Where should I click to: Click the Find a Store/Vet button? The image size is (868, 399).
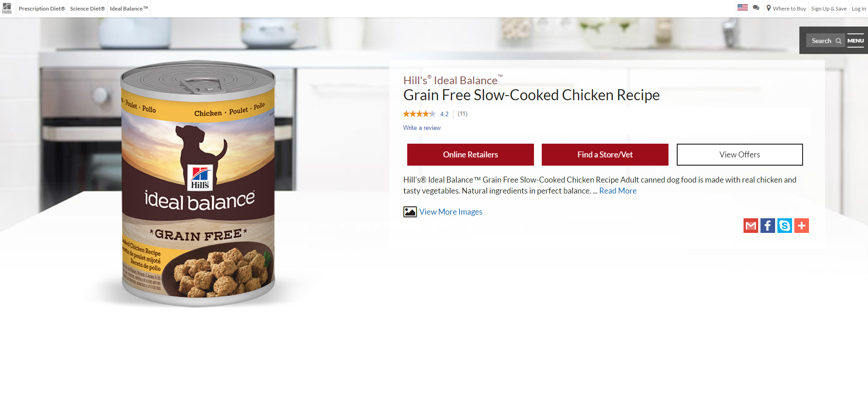point(605,155)
